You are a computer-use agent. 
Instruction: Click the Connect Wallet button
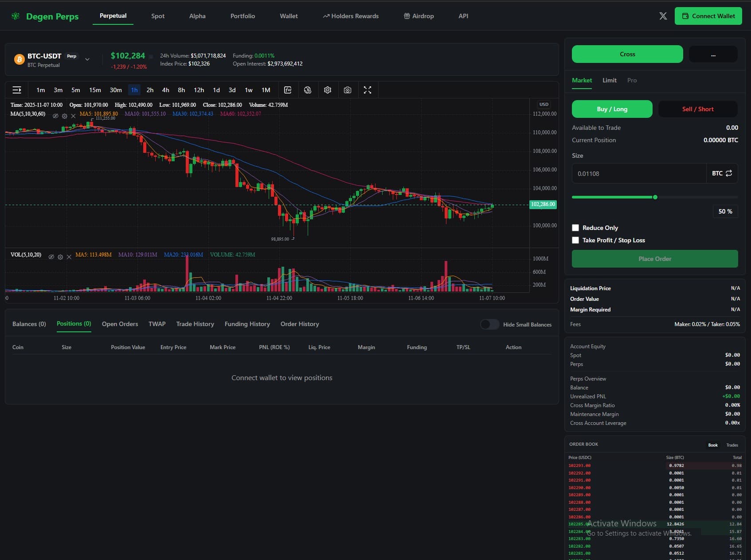[708, 16]
